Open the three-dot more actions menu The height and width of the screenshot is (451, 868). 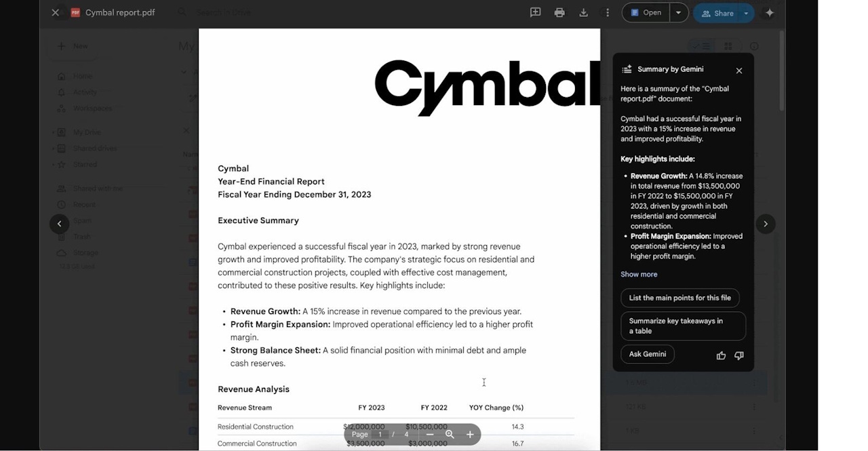[x=608, y=12]
